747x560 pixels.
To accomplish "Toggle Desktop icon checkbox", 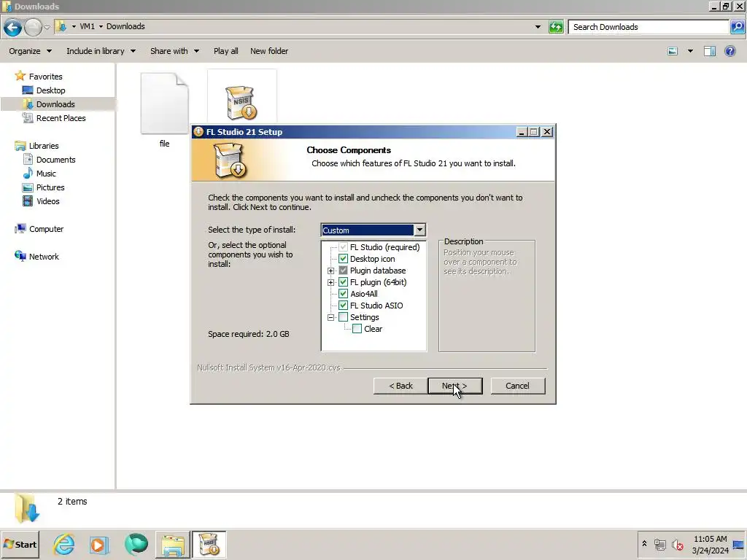I will 343,259.
